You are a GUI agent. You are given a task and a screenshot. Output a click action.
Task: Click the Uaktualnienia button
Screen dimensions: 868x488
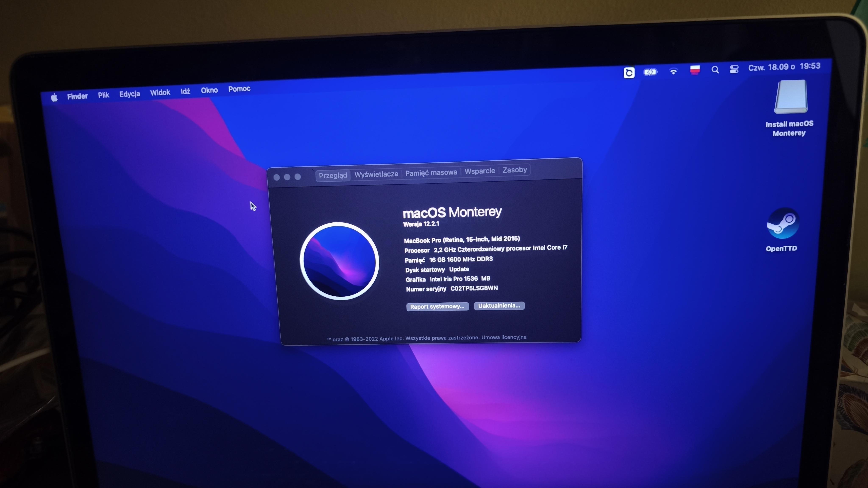click(x=499, y=305)
